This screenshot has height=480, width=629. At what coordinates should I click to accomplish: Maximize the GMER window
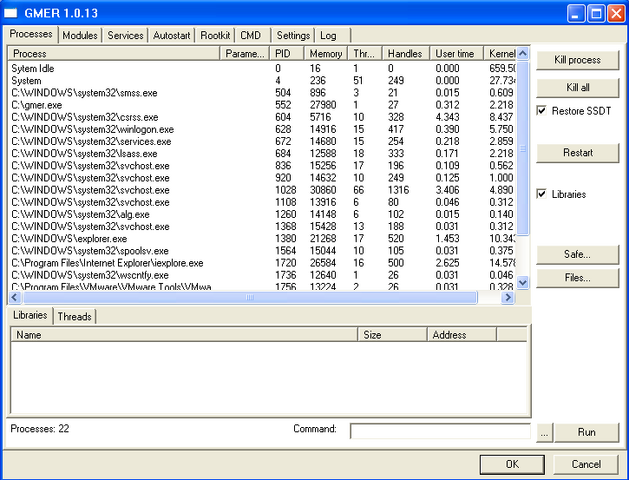(x=597, y=14)
